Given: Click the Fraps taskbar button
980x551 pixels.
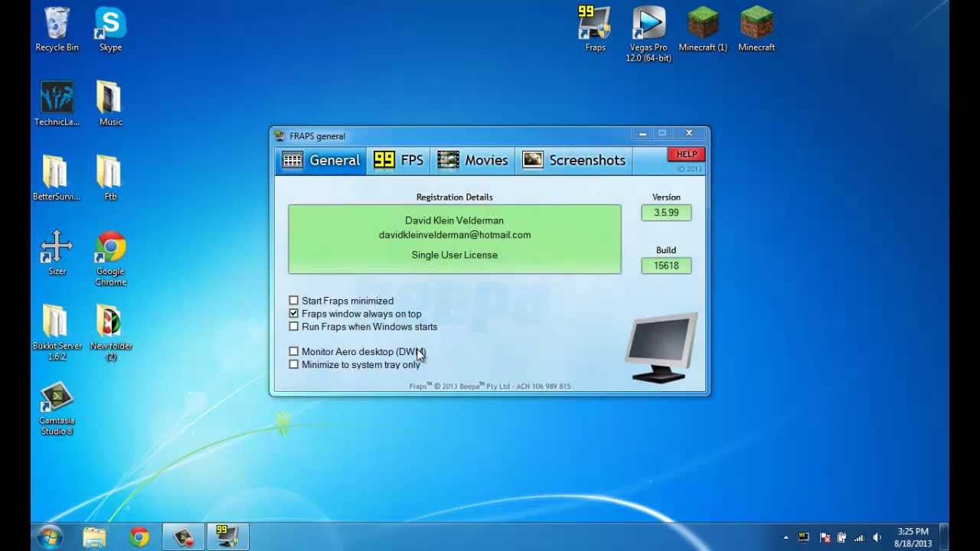Looking at the screenshot, I should tap(227, 536).
